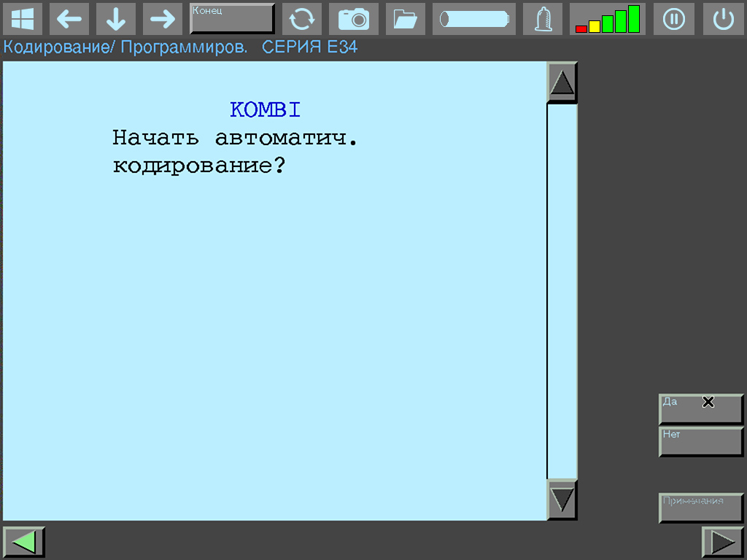Click the power off icon top right
Image resolution: width=747 pixels, height=560 pixels.
pyautogui.click(x=723, y=19)
